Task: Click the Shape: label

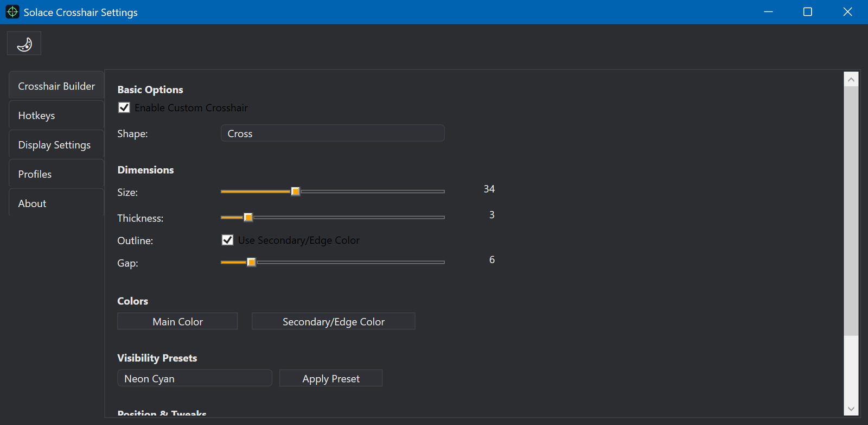Action: (x=132, y=134)
